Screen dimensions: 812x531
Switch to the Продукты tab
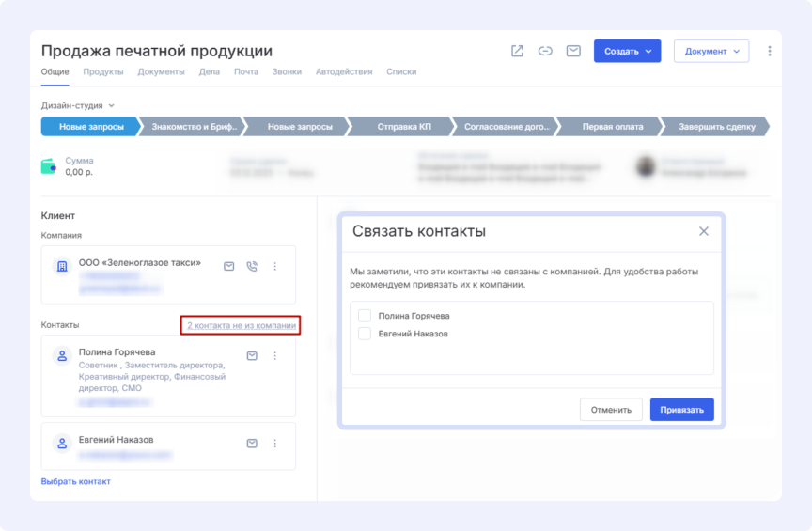tap(102, 71)
